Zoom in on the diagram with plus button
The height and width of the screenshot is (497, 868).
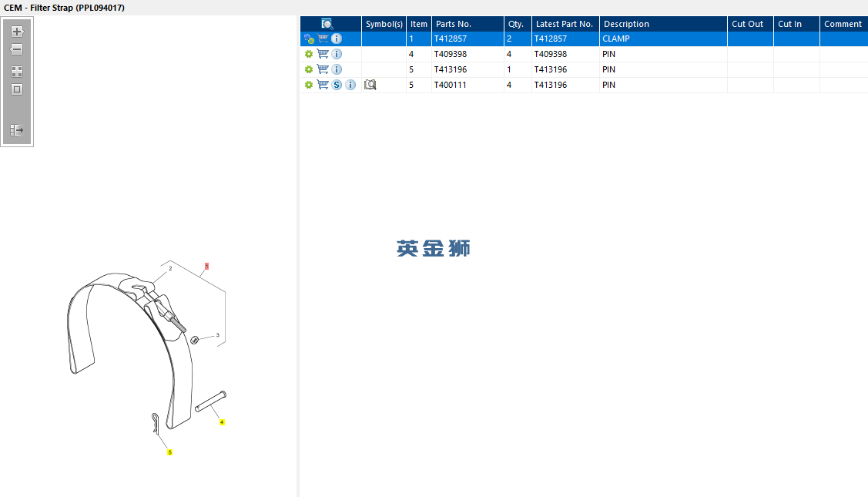(x=17, y=32)
